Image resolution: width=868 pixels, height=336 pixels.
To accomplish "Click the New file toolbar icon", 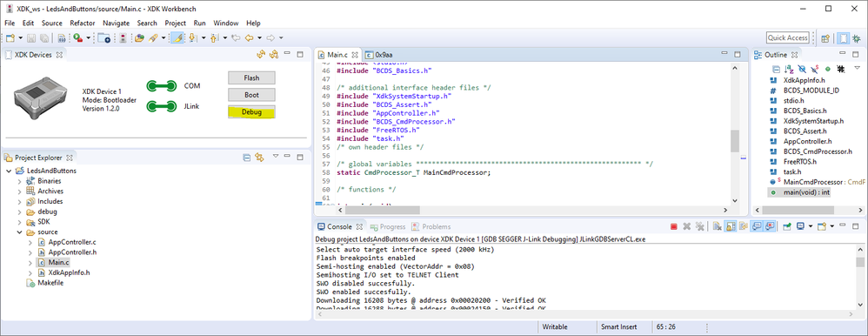I will pos(10,37).
